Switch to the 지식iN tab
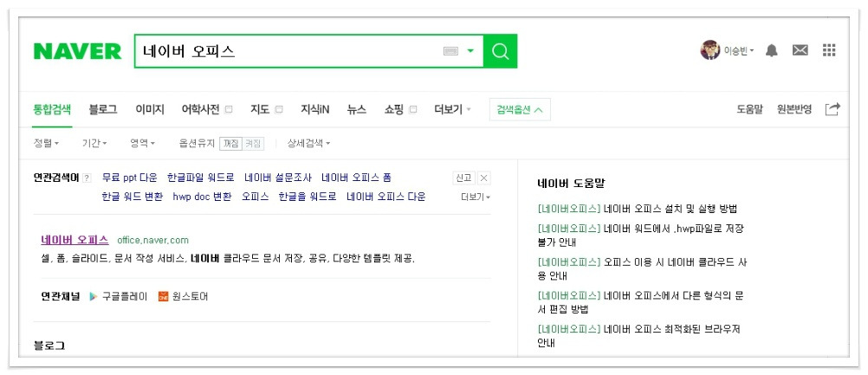Screen dimensions: 868x375 coord(315,109)
